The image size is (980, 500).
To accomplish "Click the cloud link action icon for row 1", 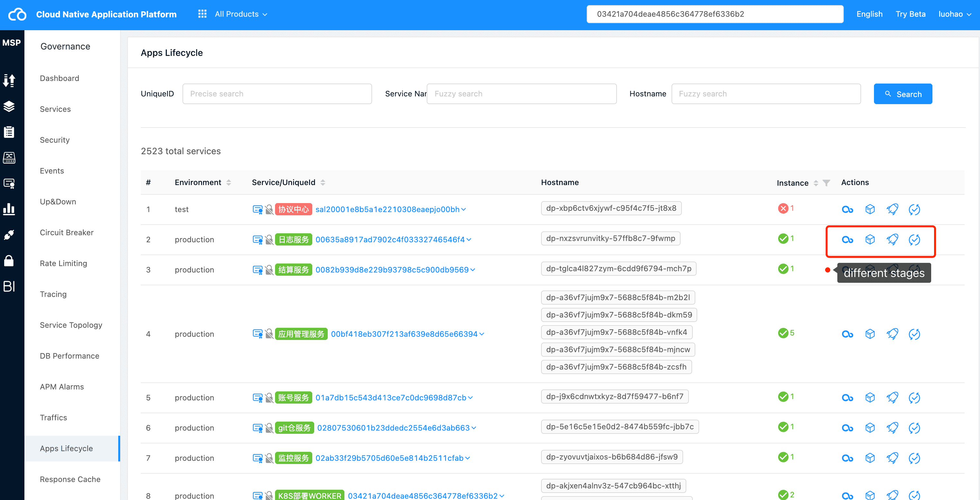I will 847,209.
